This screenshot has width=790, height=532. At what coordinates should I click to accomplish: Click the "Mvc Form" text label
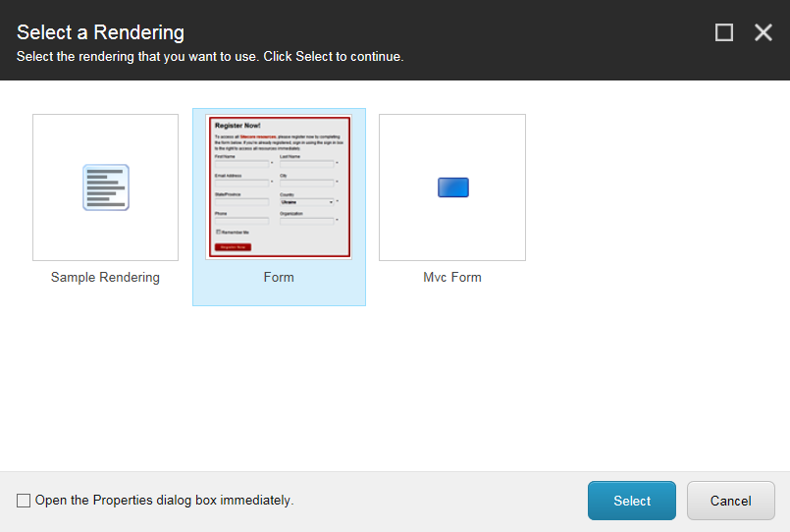pyautogui.click(x=452, y=278)
